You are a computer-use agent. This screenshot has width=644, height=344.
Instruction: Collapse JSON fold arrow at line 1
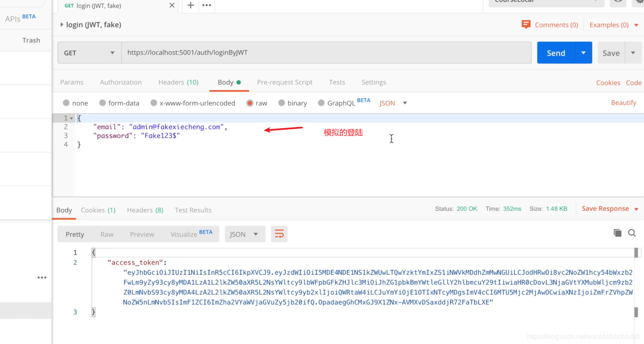[71, 118]
